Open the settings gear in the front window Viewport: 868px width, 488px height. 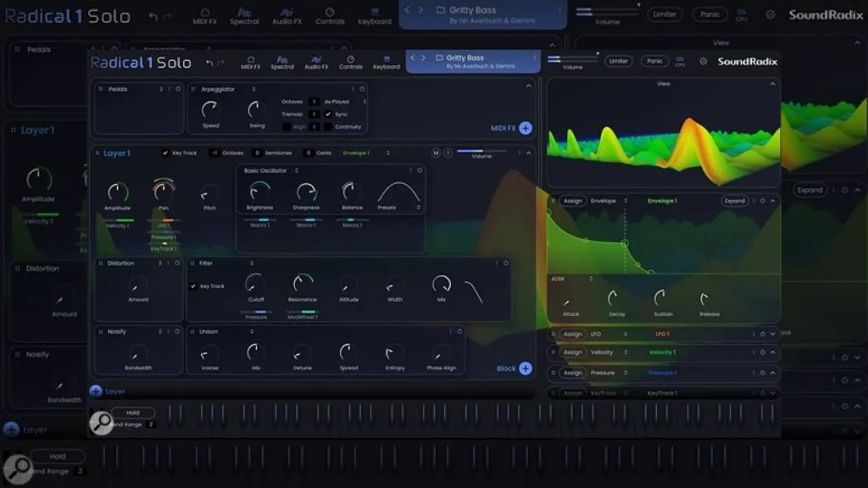click(x=703, y=61)
